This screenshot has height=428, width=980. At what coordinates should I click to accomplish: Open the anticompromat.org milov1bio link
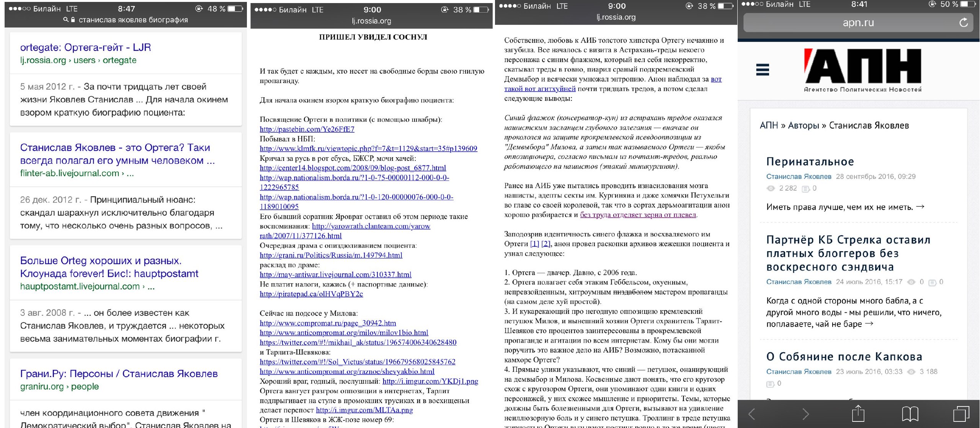coord(344,333)
